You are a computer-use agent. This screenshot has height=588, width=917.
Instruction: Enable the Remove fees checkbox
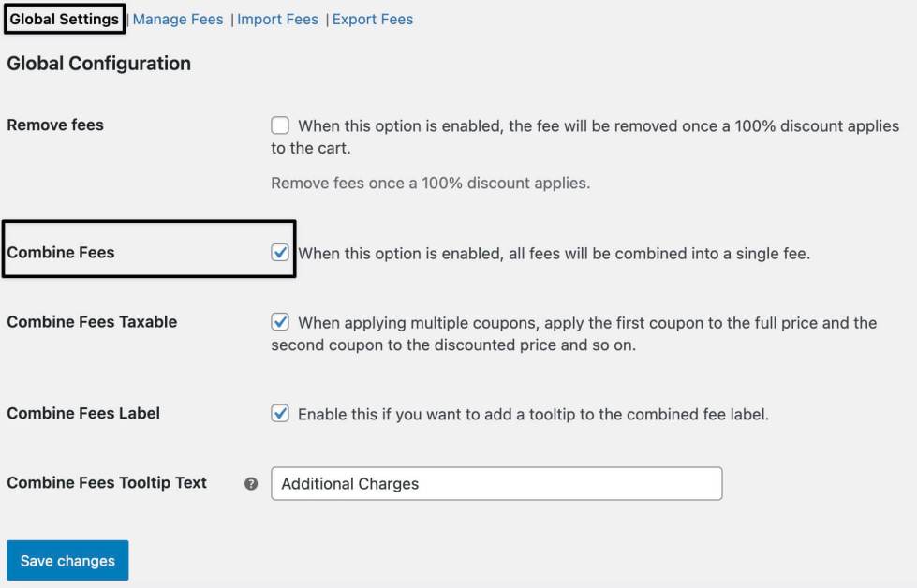280,125
